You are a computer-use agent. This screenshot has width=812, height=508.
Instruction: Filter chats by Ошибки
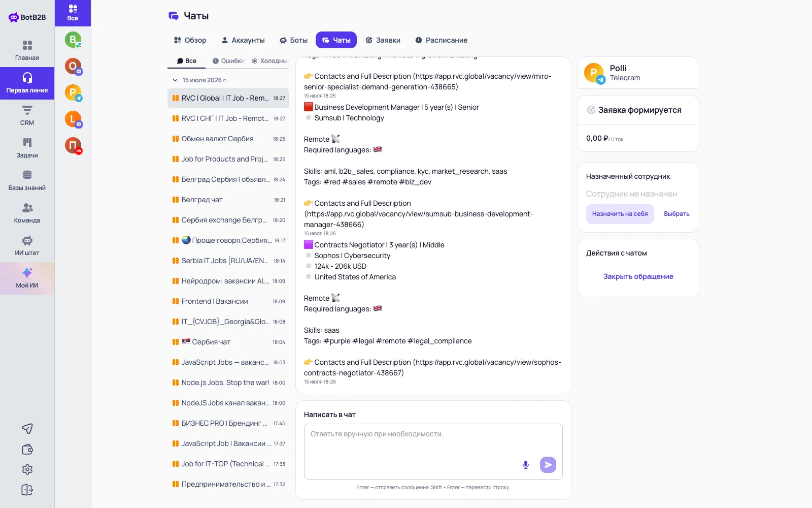point(228,61)
